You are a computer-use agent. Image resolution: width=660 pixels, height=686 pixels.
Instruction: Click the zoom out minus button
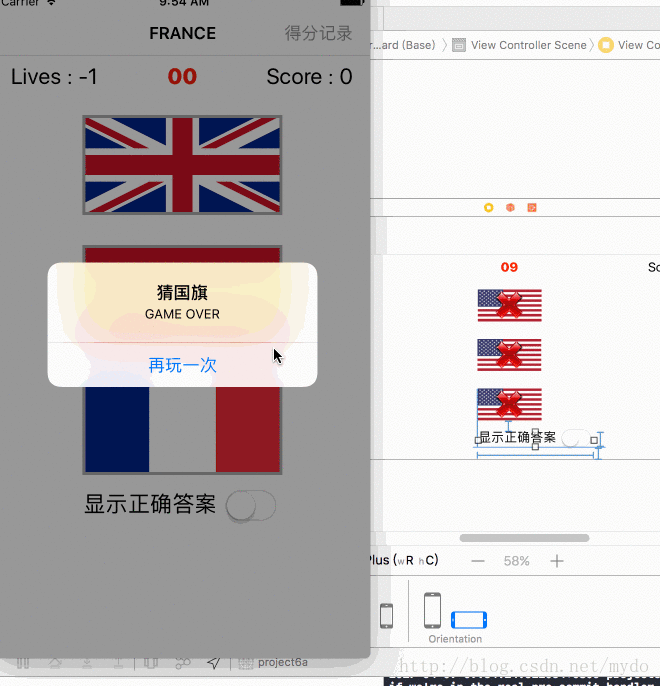tap(478, 561)
